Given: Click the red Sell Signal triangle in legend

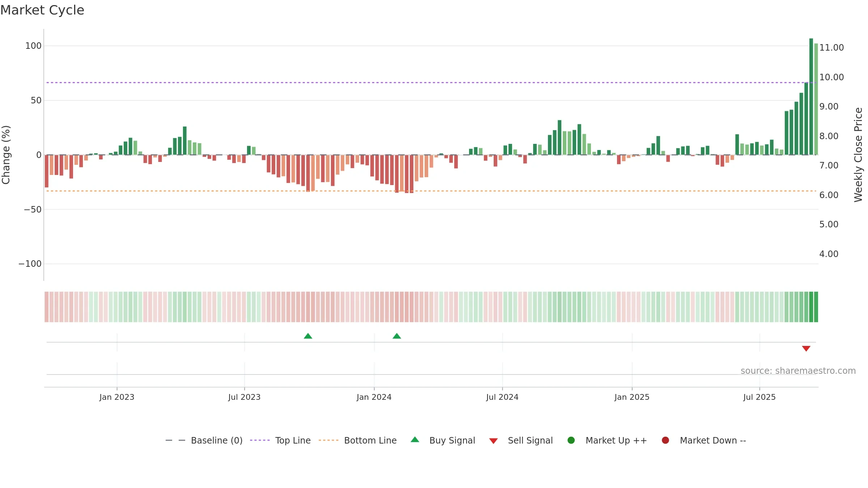Looking at the screenshot, I should [493, 441].
